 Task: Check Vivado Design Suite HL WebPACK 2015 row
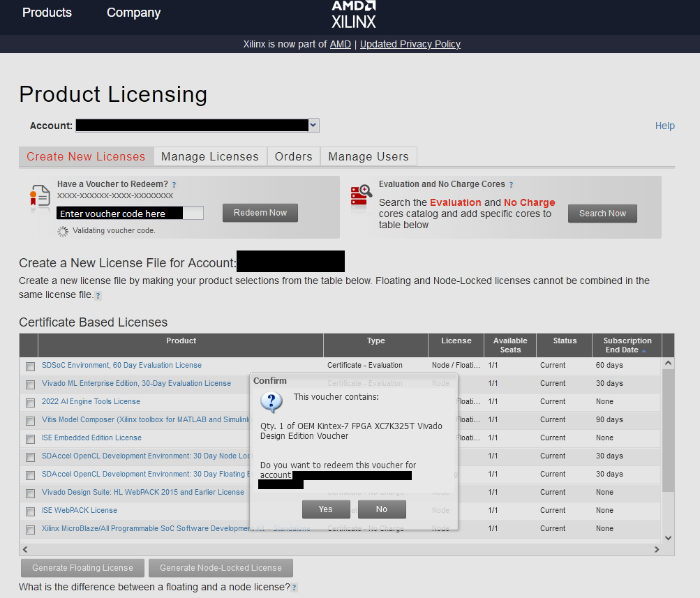click(30, 493)
